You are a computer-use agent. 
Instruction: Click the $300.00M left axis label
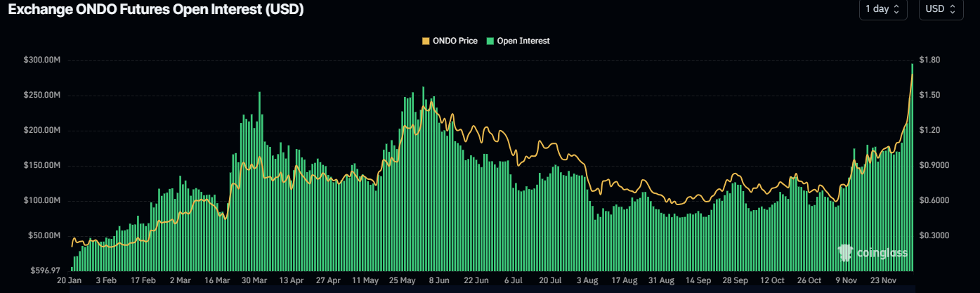[x=41, y=60]
